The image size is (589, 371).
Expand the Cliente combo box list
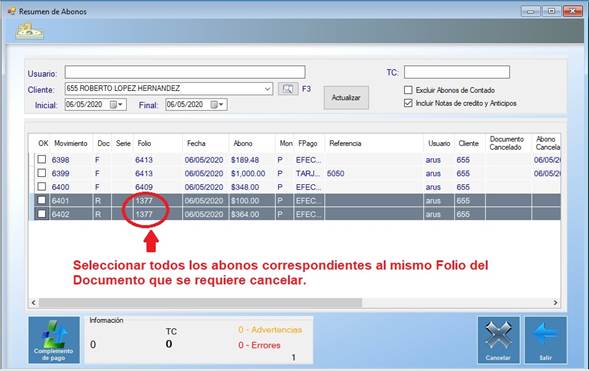coord(267,89)
